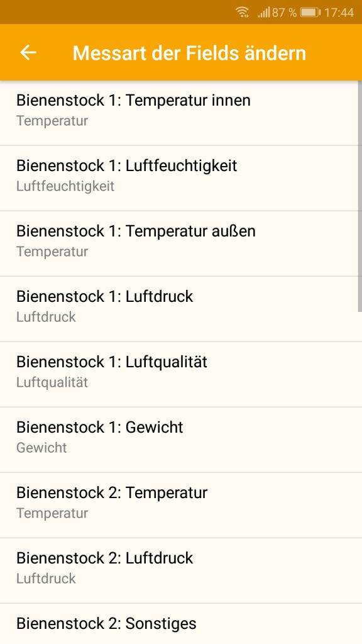Tap the Wi-Fi status icon
Image resolution: width=362 pixels, height=644 pixels.
243,13
